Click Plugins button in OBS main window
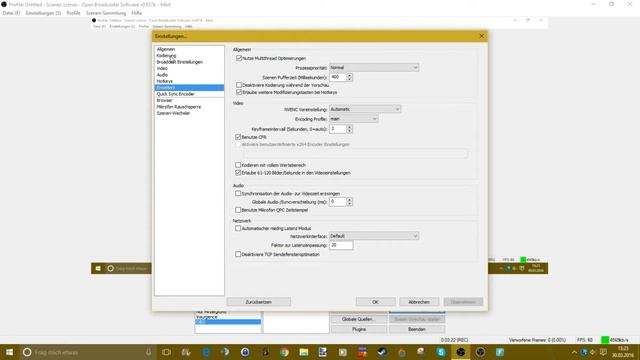This screenshot has width=640, height=360. tap(359, 329)
